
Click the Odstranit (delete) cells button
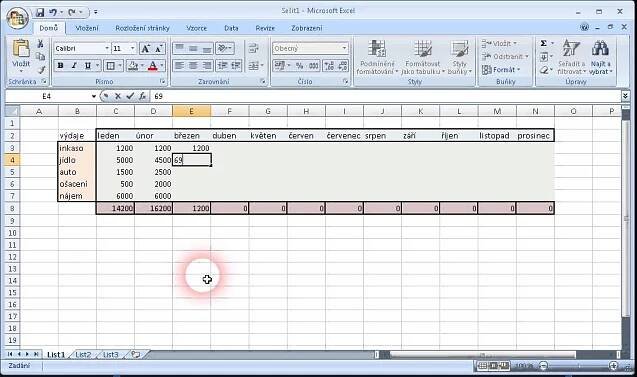point(505,56)
